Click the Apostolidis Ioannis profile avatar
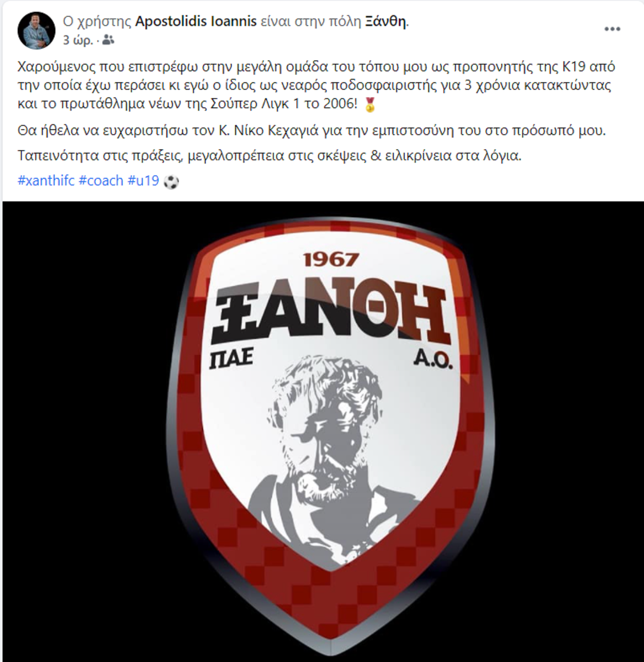Viewport: 644px width, 662px height. point(36,30)
